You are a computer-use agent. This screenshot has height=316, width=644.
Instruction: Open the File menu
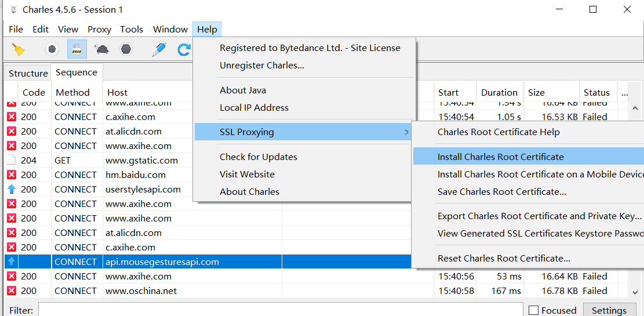pos(16,29)
